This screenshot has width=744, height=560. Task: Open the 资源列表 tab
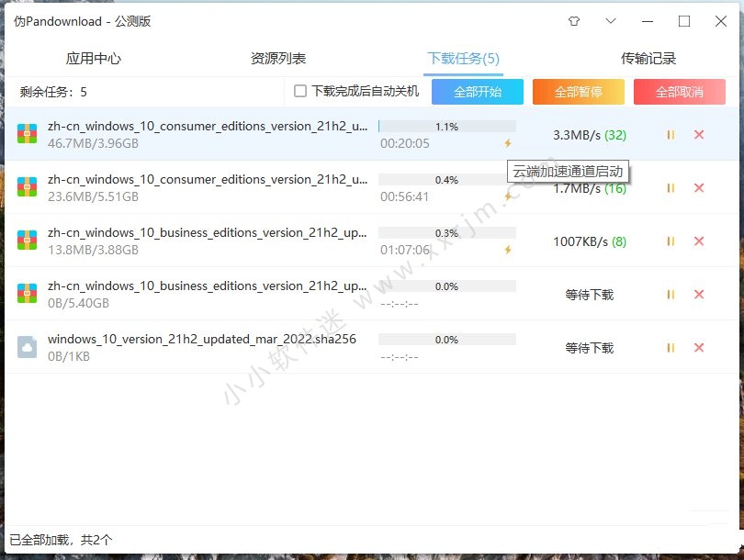click(278, 59)
